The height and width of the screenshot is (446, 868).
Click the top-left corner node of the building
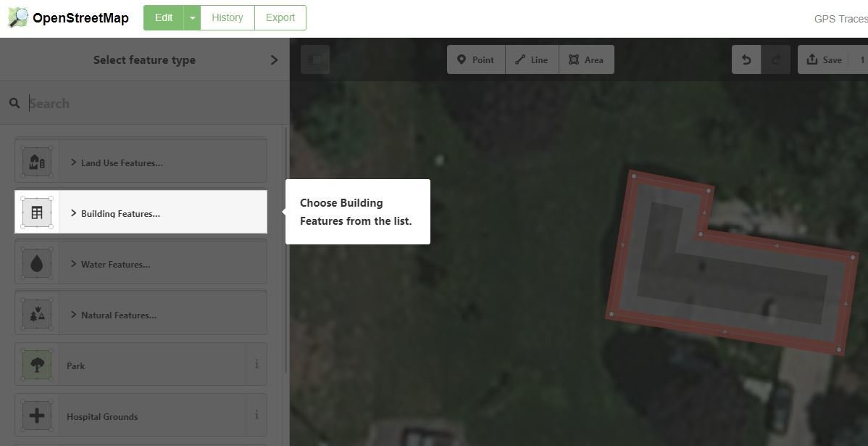point(635,176)
